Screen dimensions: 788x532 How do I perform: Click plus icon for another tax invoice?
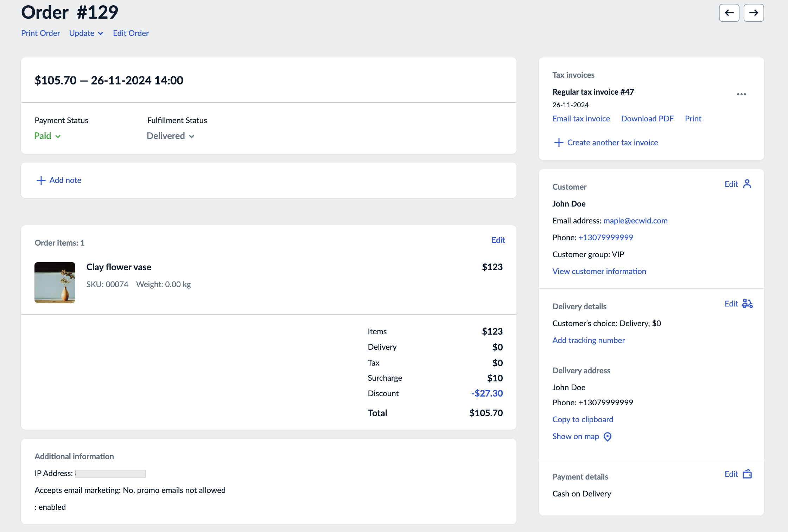point(559,142)
